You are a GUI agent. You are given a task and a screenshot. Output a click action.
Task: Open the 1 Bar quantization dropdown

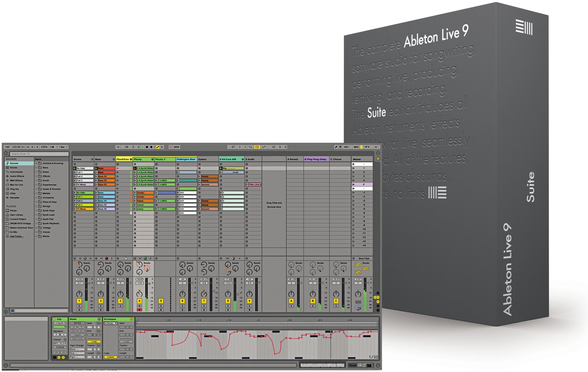[63, 147]
